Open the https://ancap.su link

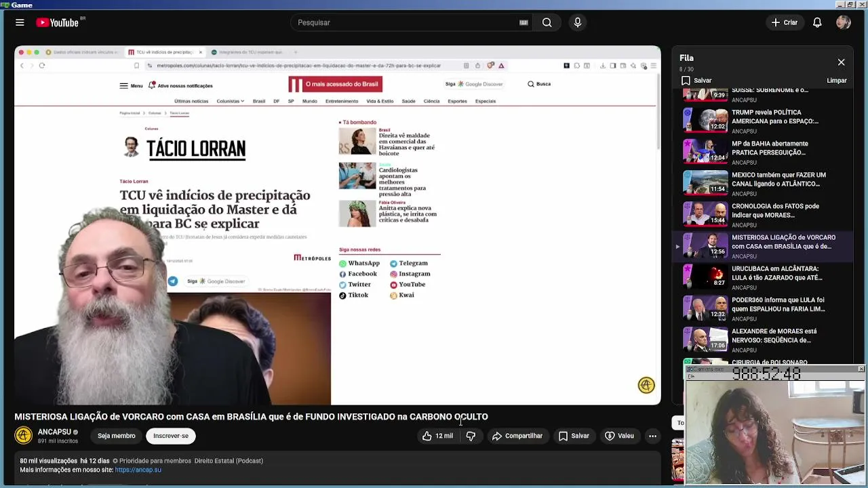click(138, 470)
